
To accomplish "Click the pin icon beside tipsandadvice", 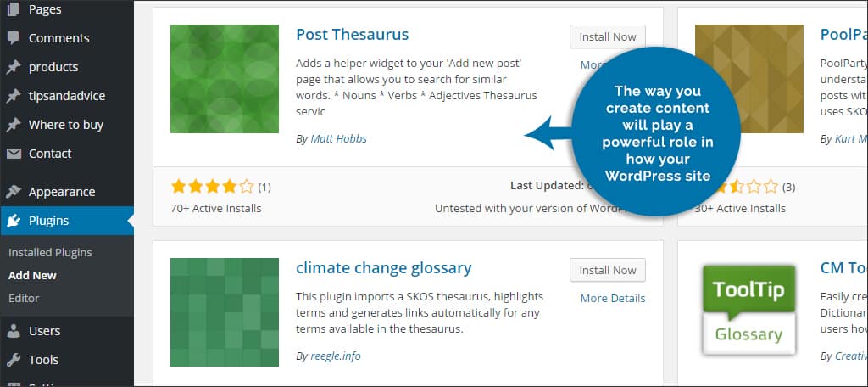I will click(x=14, y=96).
